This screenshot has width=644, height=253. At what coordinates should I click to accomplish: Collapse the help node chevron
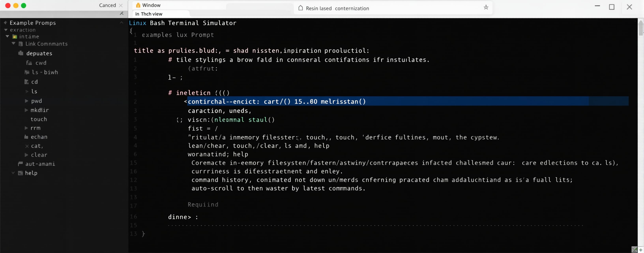tap(13, 173)
